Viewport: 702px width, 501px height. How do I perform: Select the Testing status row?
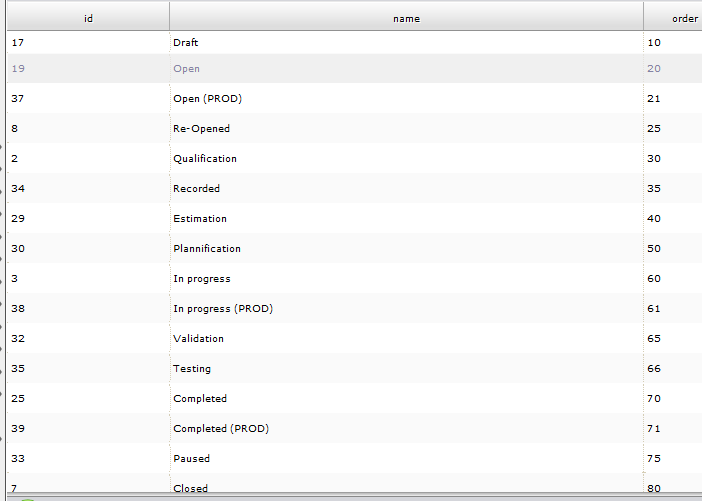[x=192, y=369]
